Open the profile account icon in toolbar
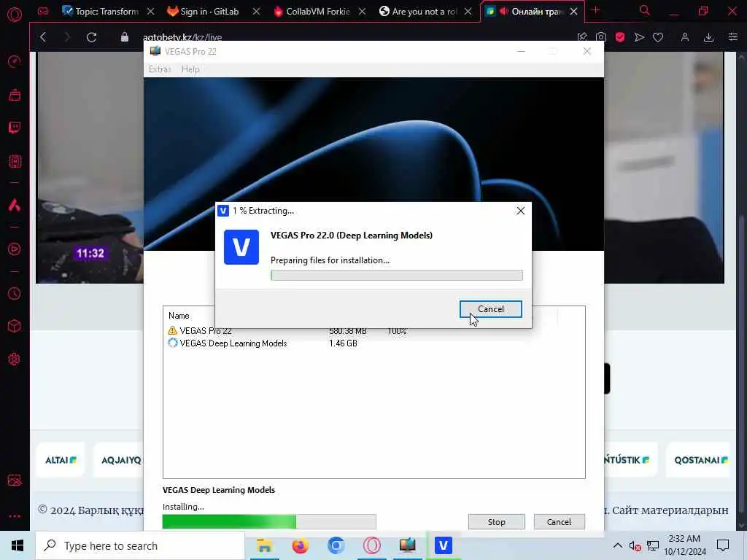The image size is (747, 560). [x=684, y=37]
